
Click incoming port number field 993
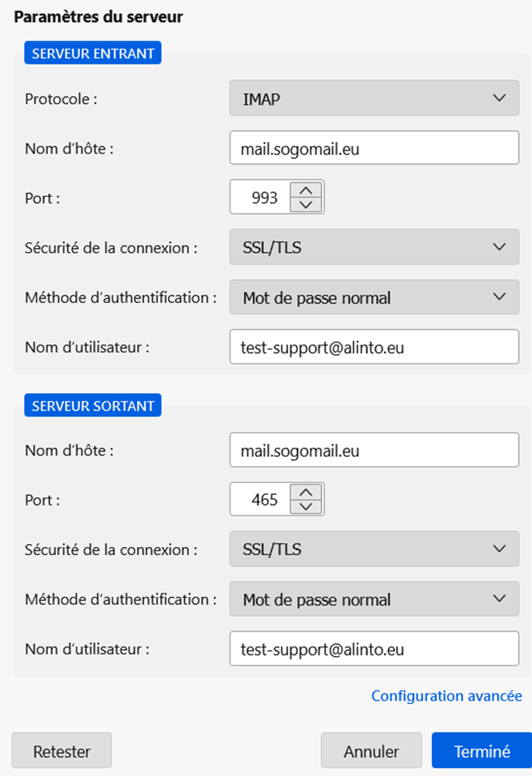(261, 198)
